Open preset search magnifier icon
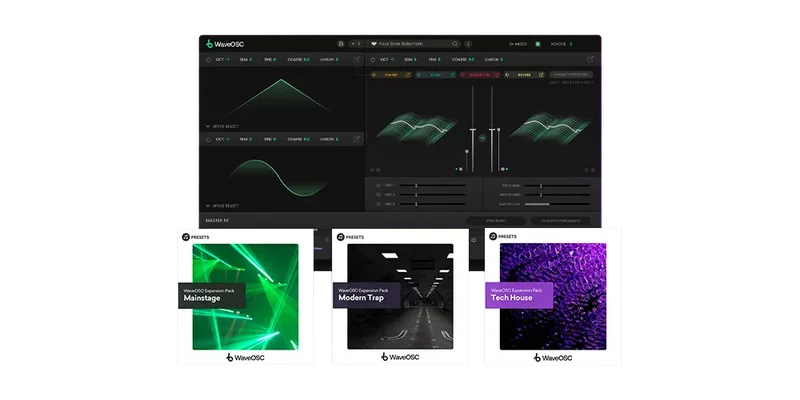The image size is (800, 400). tap(455, 44)
